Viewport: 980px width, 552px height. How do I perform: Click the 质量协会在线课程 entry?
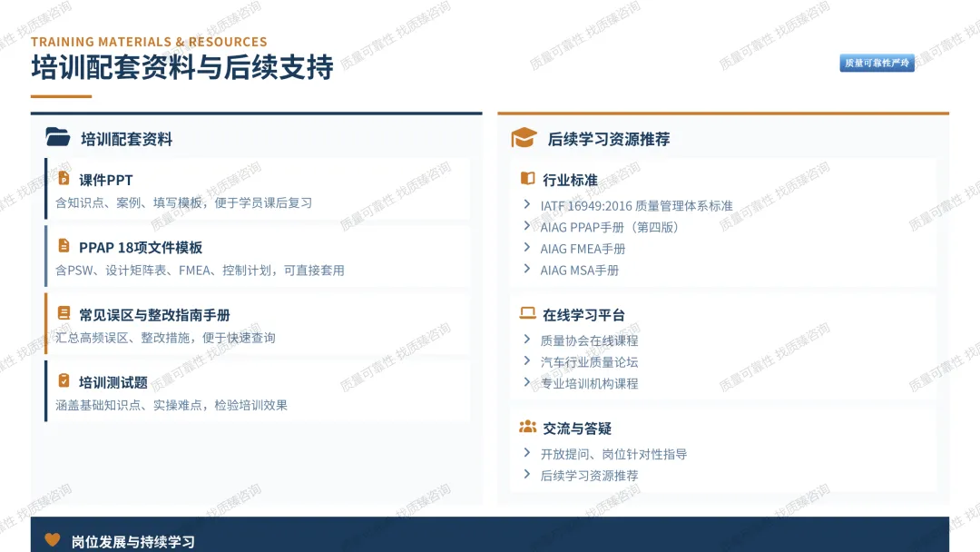[589, 340]
